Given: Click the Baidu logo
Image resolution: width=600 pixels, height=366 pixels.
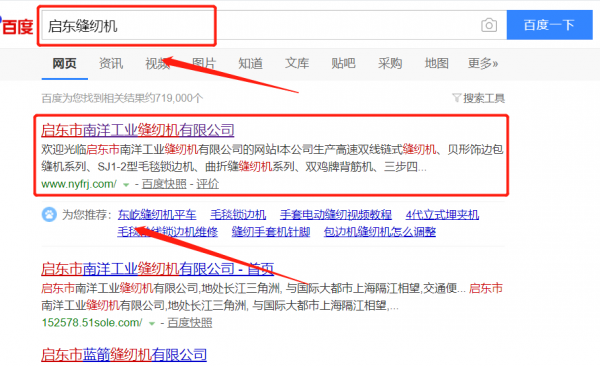Looking at the screenshot, I should click(x=16, y=26).
